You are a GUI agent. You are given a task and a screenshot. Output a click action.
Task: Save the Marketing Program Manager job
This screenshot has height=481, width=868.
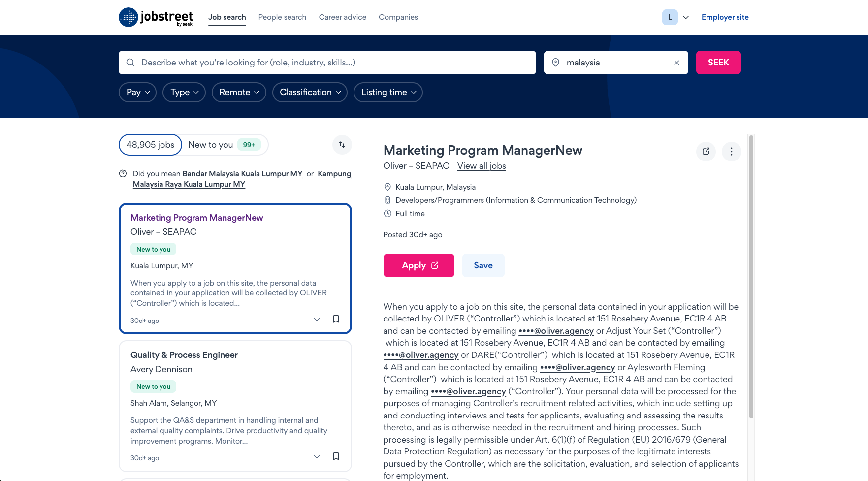click(x=483, y=265)
